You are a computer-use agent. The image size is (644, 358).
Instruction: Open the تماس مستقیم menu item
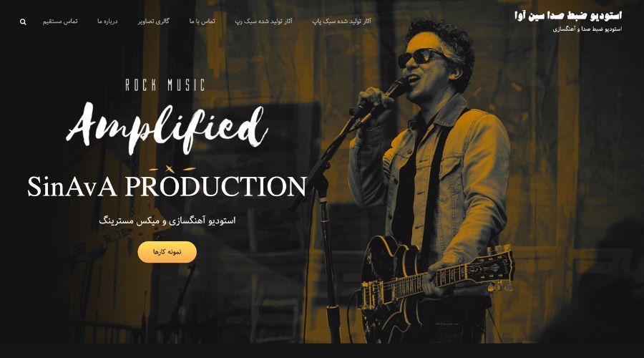point(60,21)
